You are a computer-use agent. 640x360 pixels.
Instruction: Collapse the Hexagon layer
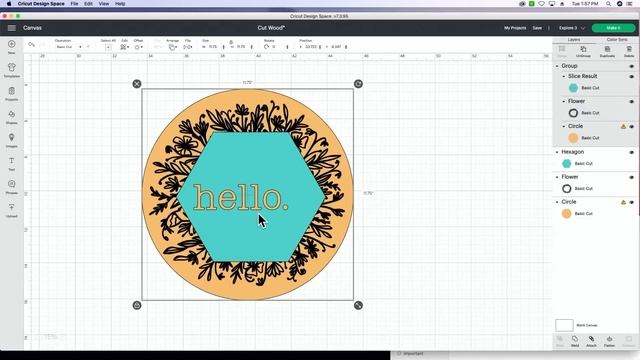[x=557, y=152]
